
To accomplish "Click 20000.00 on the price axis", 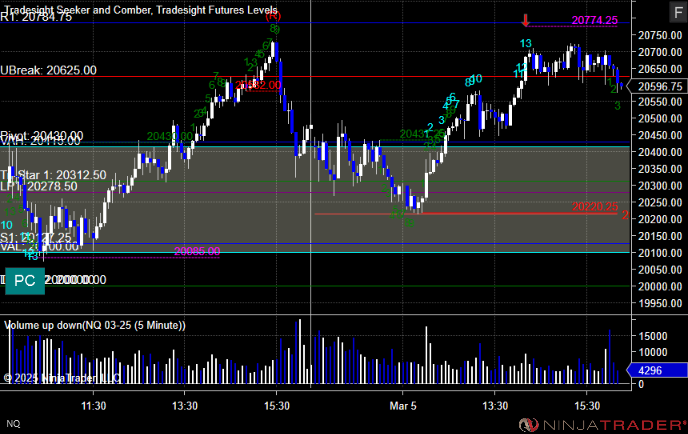I will click(x=660, y=286).
